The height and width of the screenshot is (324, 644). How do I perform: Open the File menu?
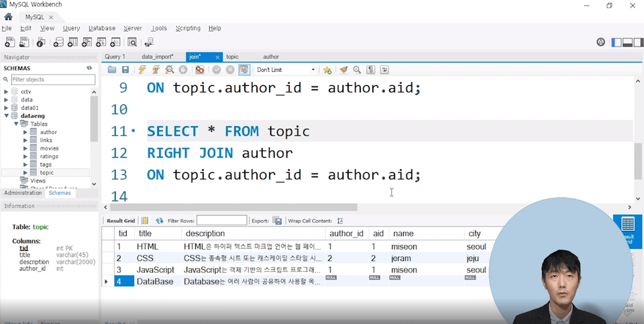point(7,28)
